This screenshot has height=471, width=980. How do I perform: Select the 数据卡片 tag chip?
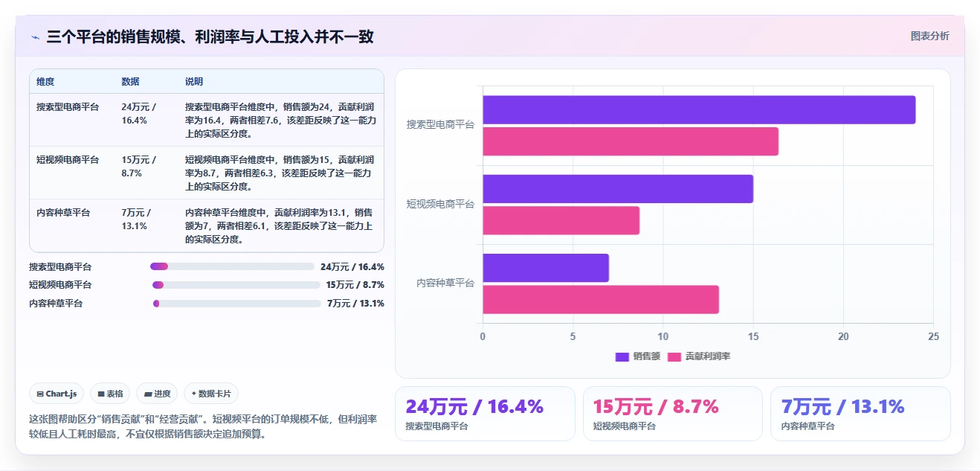pos(211,394)
